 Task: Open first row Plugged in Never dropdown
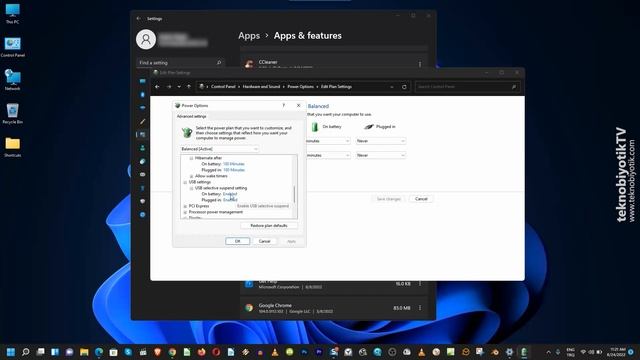pos(380,141)
